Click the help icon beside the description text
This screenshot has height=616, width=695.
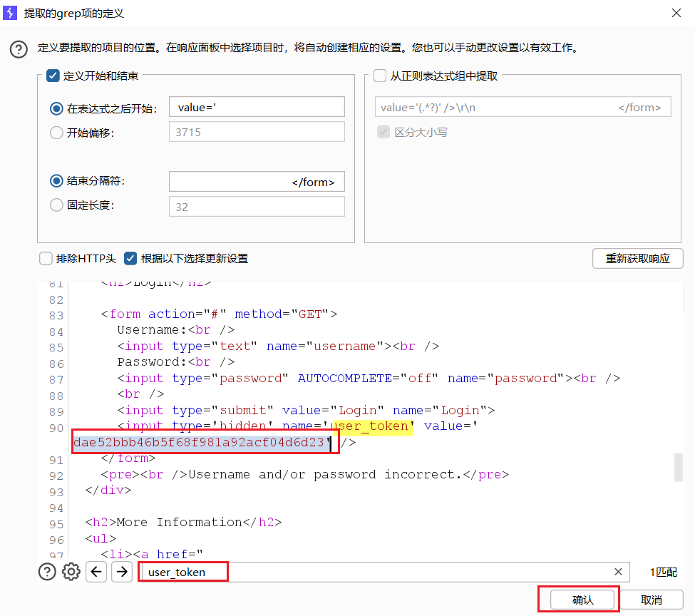(x=18, y=49)
